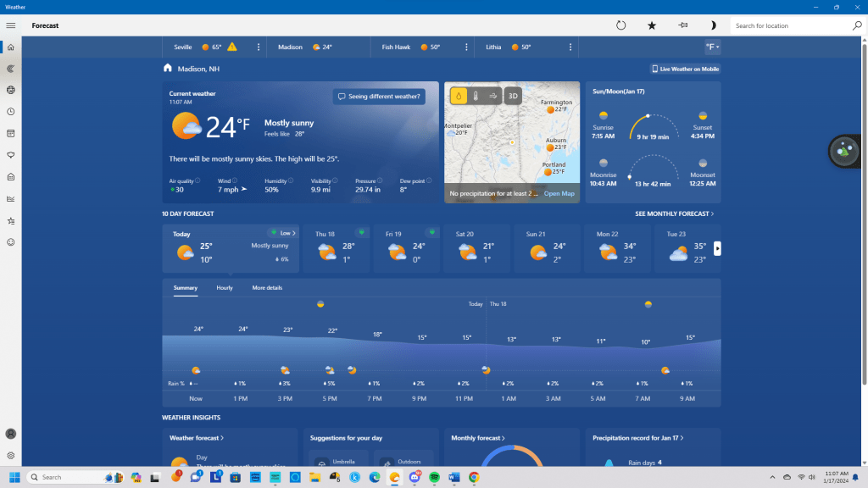Switch to the Hourly tab
Image resolution: width=868 pixels, height=488 pixels.
[x=225, y=288]
